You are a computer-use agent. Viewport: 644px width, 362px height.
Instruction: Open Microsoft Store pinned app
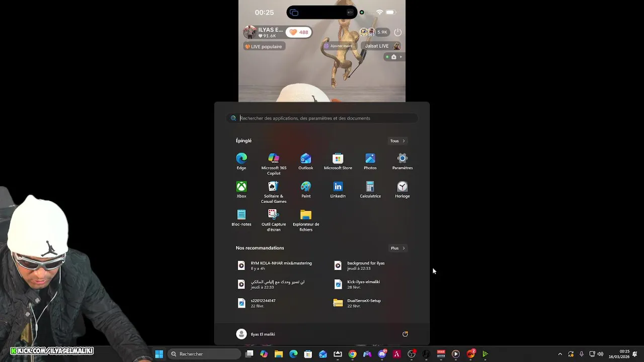tap(338, 161)
